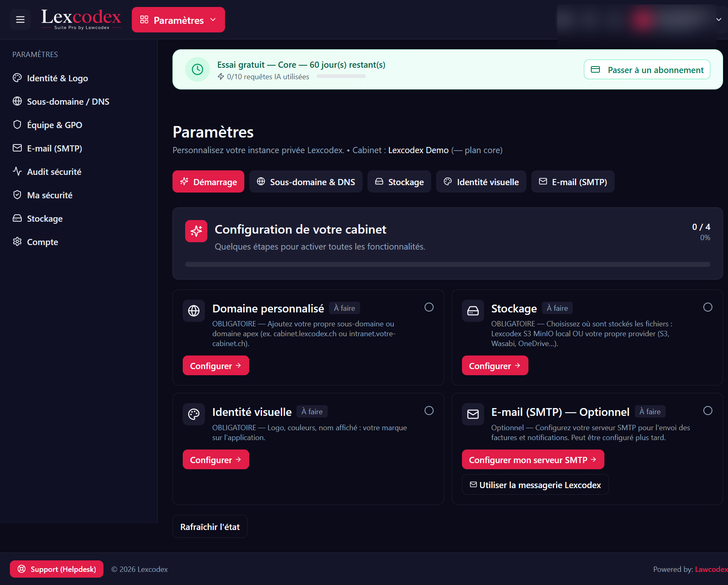The image size is (728, 585).
Task: Click the clock icon in trial banner
Action: pyautogui.click(x=198, y=69)
